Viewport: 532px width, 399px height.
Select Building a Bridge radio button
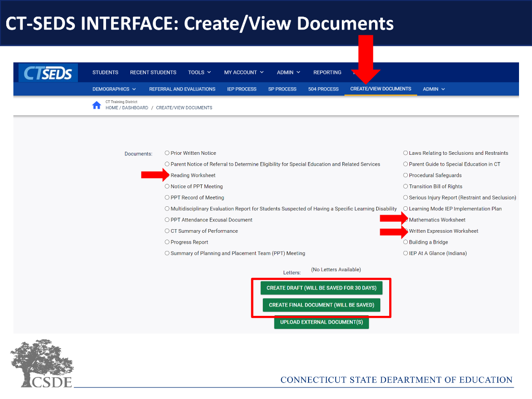pos(405,242)
